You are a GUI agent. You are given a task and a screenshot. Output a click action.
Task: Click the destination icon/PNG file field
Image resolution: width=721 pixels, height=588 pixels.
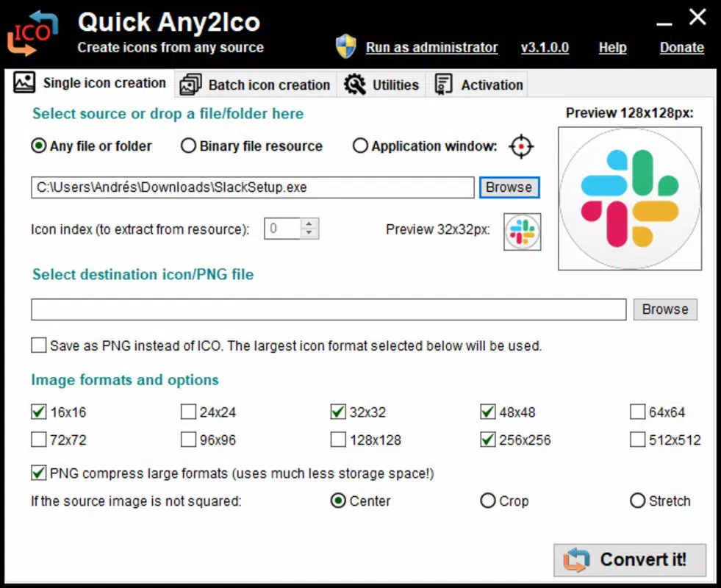329,309
